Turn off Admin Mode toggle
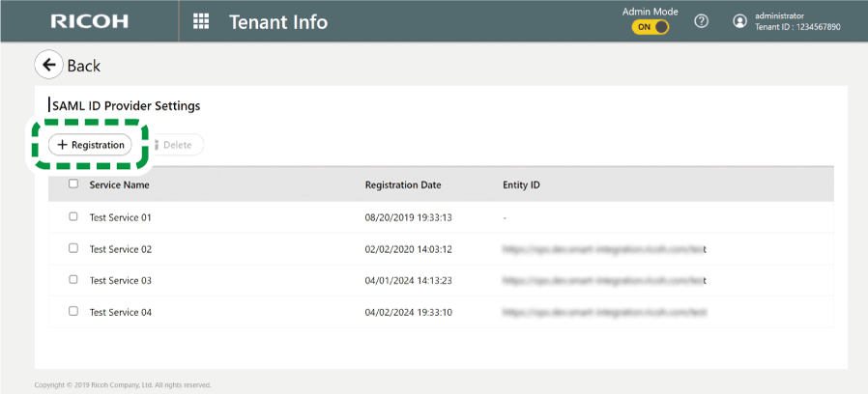The height and width of the screenshot is (394, 868). pos(651,27)
